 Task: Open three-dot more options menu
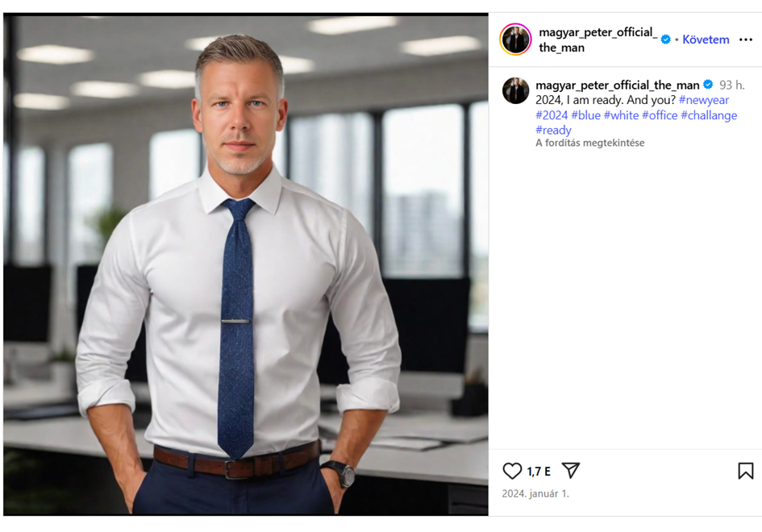pos(746,39)
